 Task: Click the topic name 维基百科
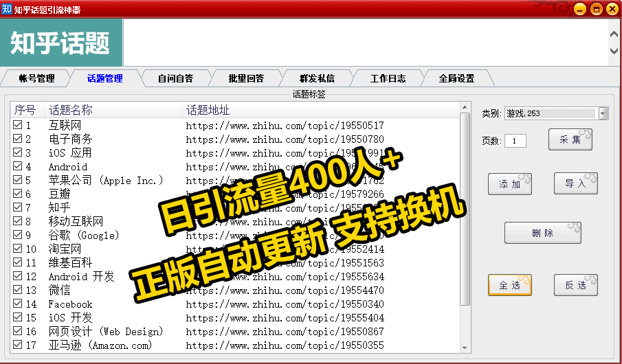click(x=71, y=263)
